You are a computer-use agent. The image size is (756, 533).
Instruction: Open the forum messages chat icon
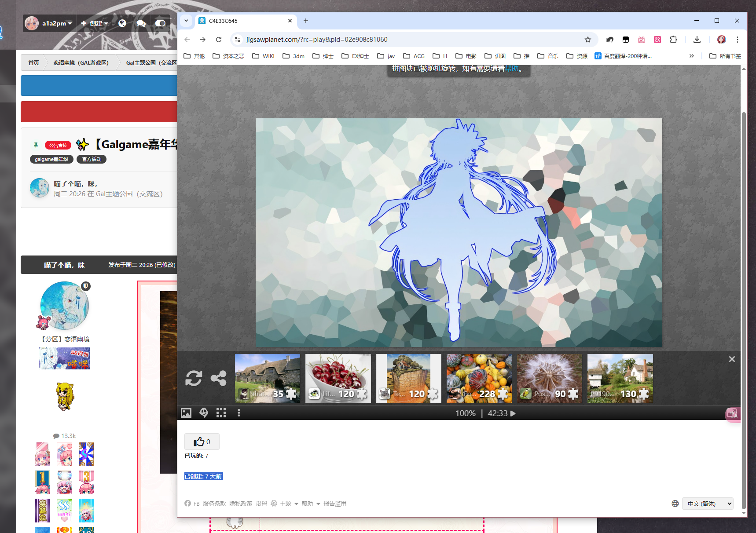[x=141, y=23]
